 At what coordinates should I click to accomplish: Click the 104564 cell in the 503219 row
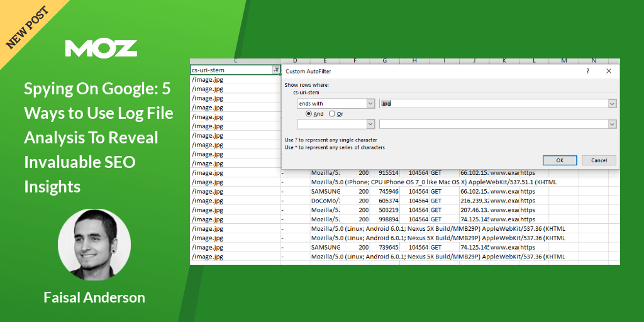[414, 210]
